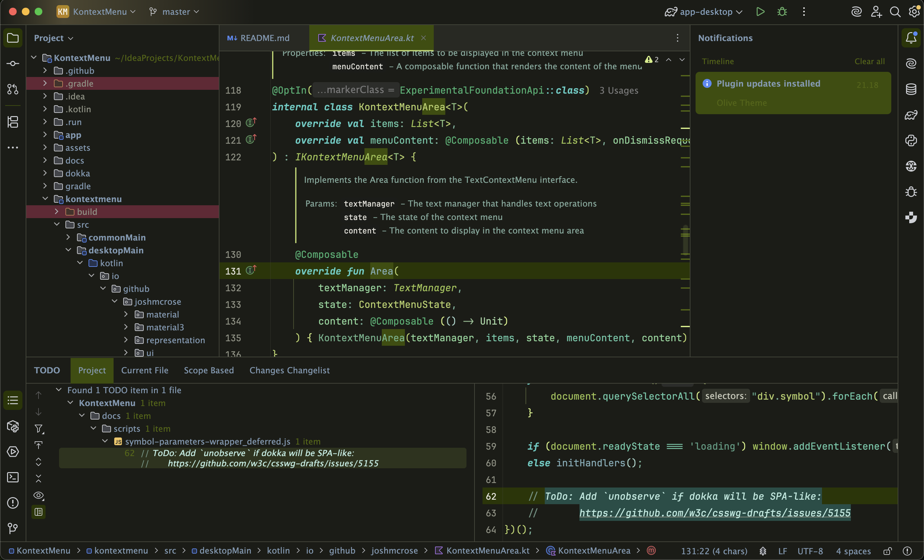The image size is (924, 560).
Task: Open Terminal tool window icon
Action: pyautogui.click(x=13, y=477)
